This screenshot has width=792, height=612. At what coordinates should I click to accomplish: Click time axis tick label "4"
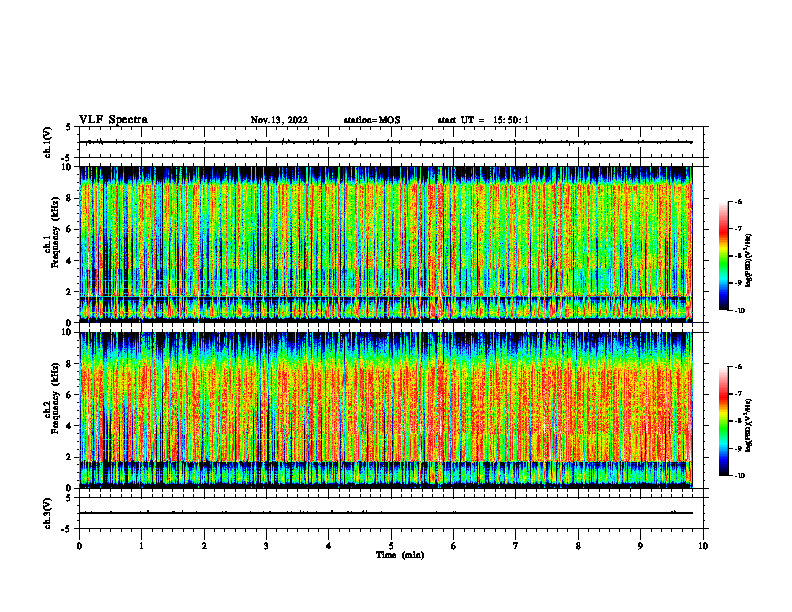329,546
